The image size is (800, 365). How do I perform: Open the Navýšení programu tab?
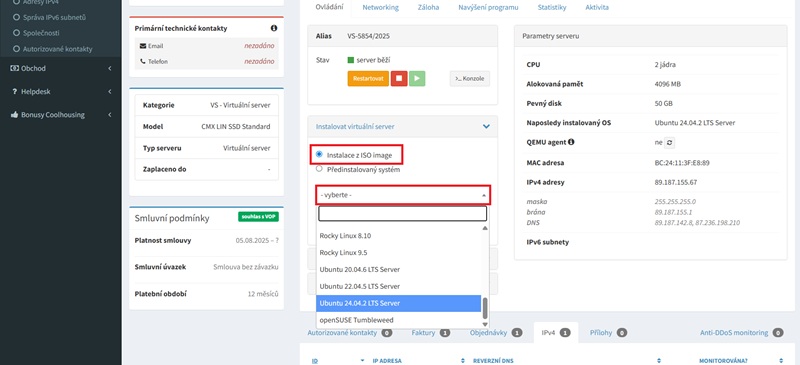488,8
